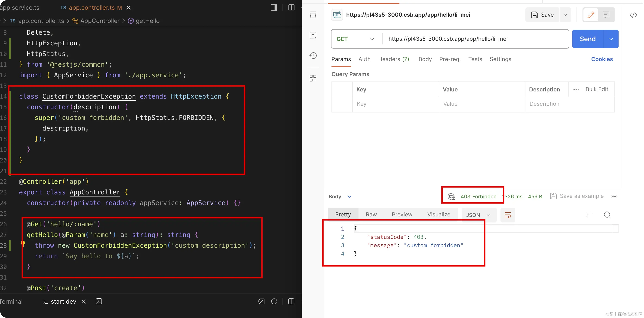Open the request Settings tab

pyautogui.click(x=500, y=59)
